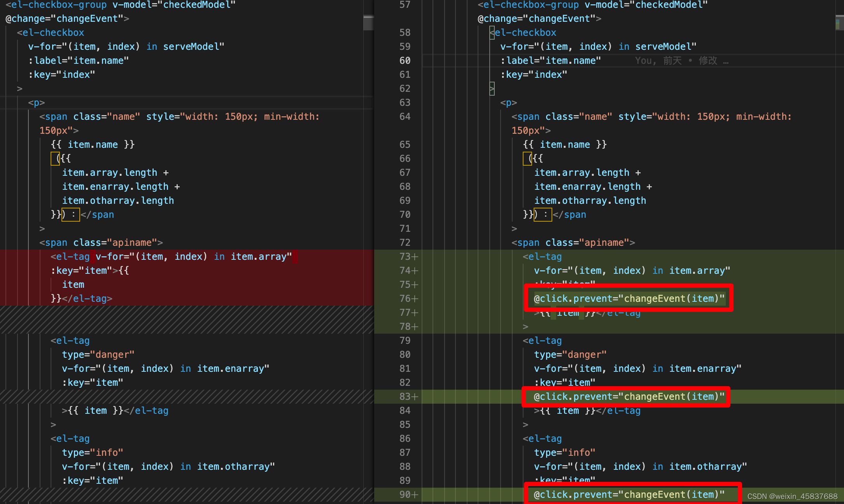Image resolution: width=844 pixels, height=504 pixels.
Task: Click type="danger" on right pane line 80
Action: coord(570,355)
